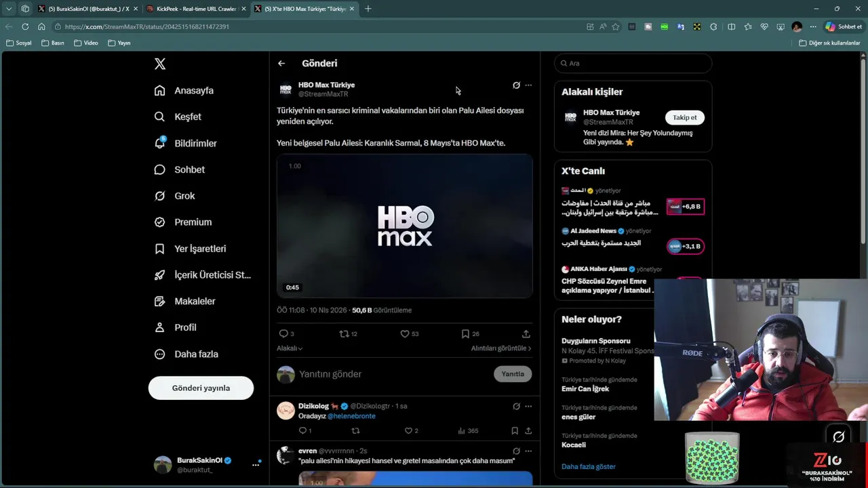Open Sohbet messages

point(180,169)
